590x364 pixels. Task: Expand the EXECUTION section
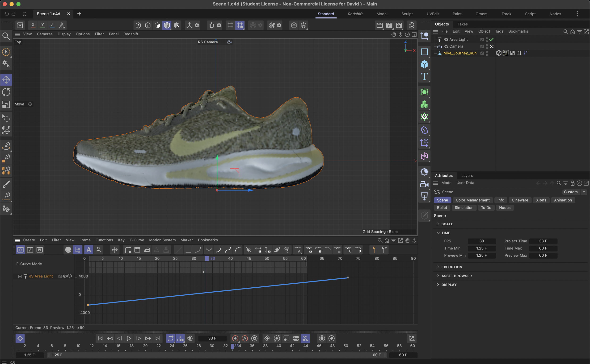(438, 267)
